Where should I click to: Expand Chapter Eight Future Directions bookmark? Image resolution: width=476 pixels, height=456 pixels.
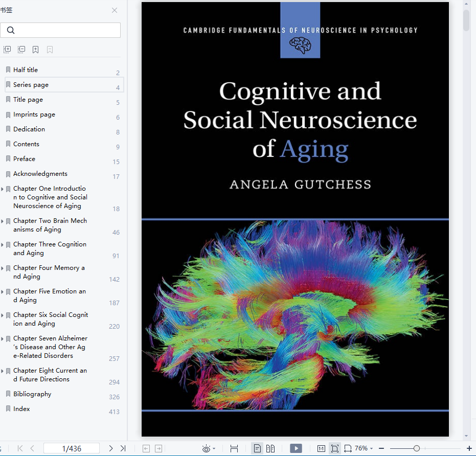click(x=3, y=371)
